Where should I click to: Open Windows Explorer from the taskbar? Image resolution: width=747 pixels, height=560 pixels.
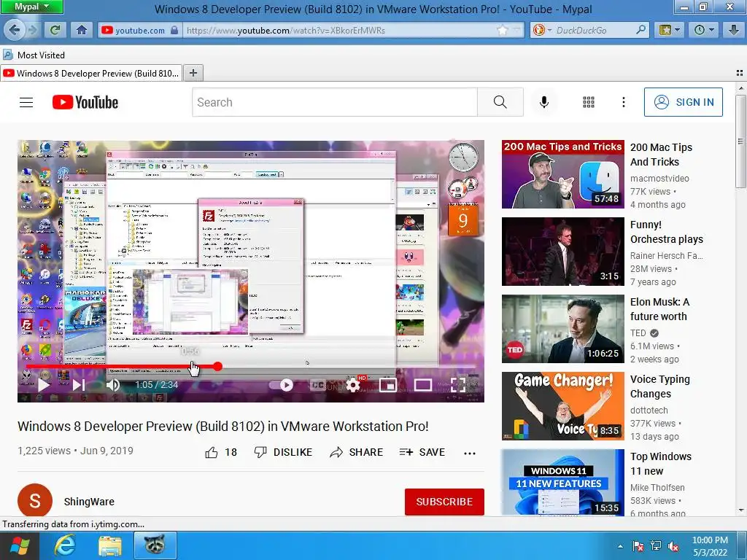(110, 545)
